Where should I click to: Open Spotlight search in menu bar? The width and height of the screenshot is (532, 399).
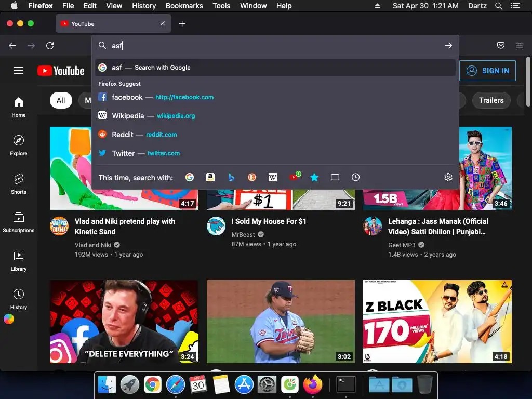pyautogui.click(x=498, y=6)
